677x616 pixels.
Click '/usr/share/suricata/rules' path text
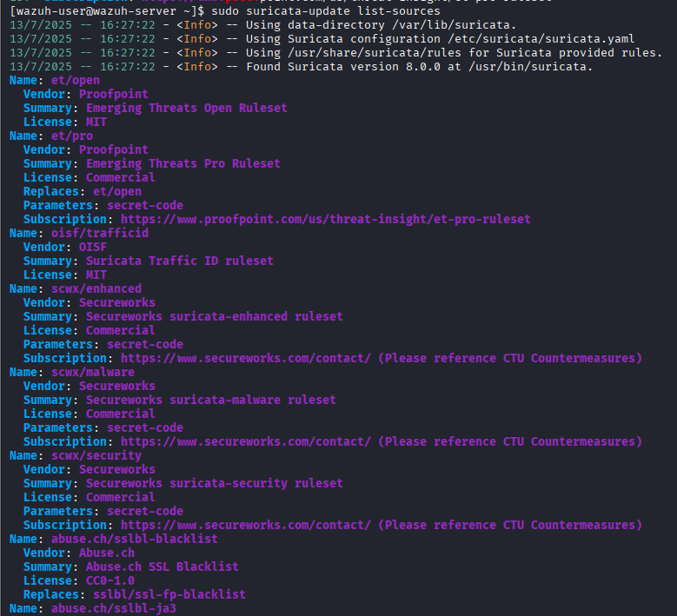coord(375,53)
